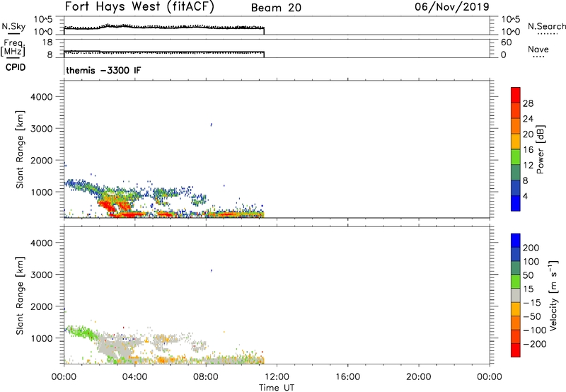Image resolution: width=566 pixels, height=392 pixels.
Task: Click the blue bottom of the Power colorbar
Action: click(x=516, y=203)
